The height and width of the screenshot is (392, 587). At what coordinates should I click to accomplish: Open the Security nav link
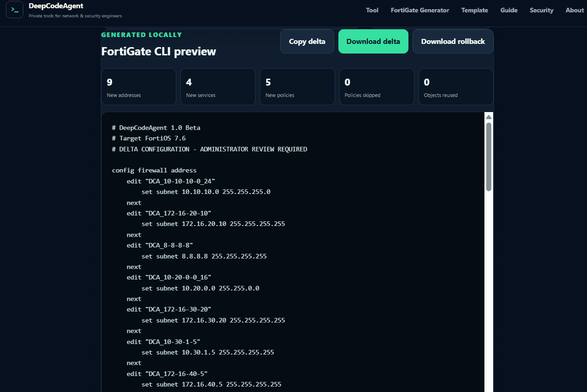coord(542,10)
